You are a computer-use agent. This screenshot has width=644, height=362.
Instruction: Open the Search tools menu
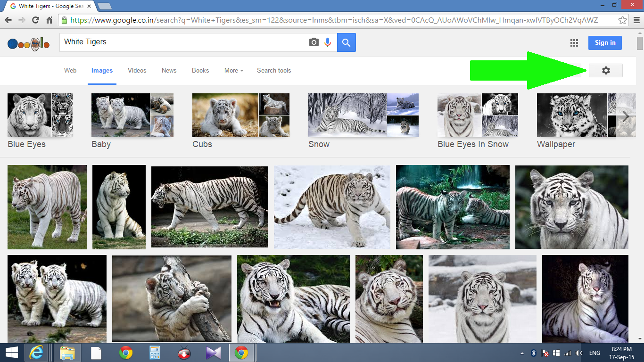pyautogui.click(x=274, y=70)
